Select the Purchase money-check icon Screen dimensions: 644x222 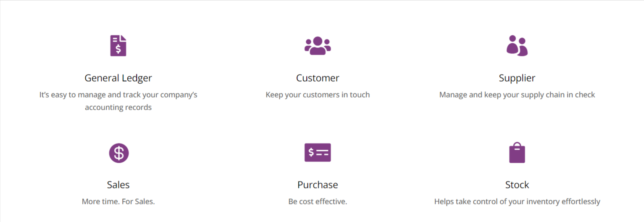click(318, 153)
